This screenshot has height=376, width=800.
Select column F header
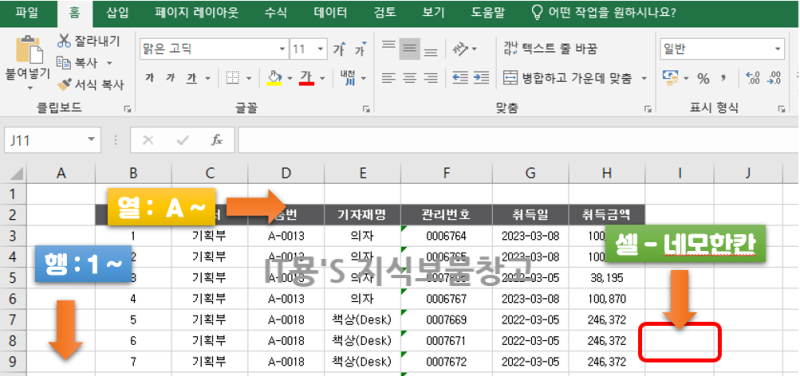446,174
